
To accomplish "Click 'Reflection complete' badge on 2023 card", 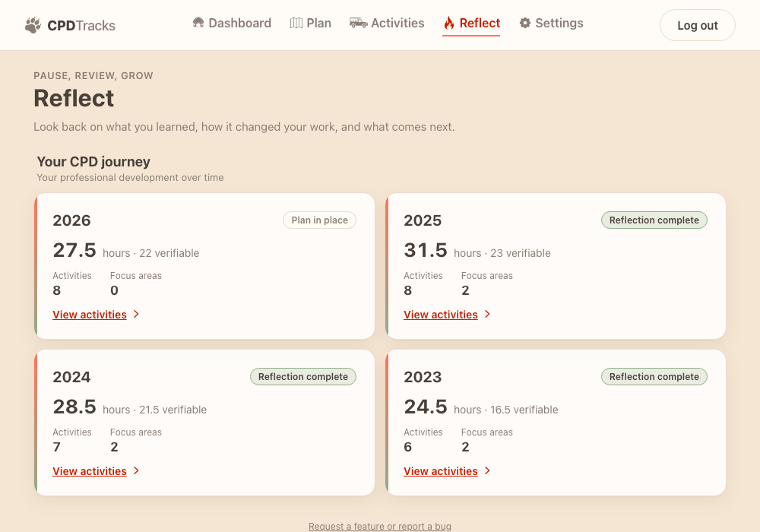I will (654, 376).
